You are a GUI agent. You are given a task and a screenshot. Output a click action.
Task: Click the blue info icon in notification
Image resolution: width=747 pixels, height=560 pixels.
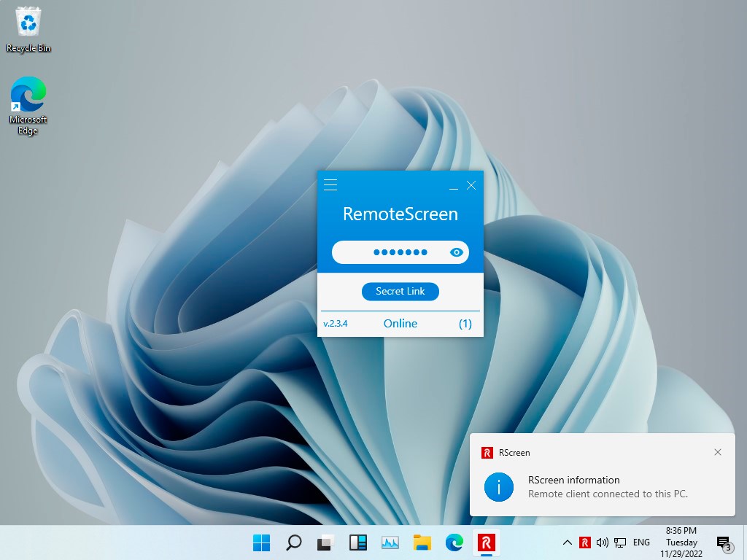pyautogui.click(x=499, y=486)
